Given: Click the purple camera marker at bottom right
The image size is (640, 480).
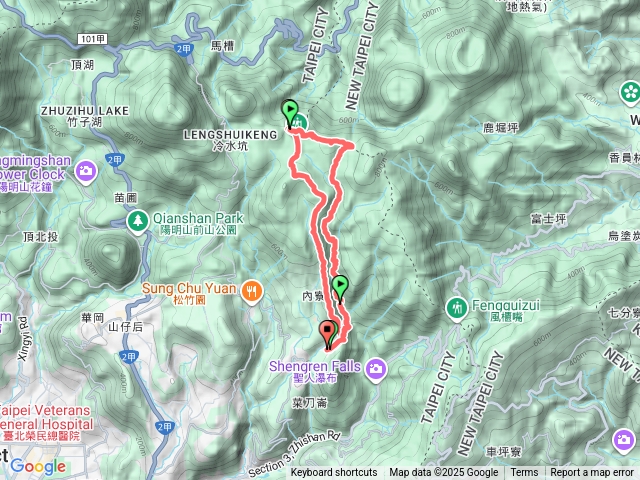Looking at the screenshot, I should point(623,441).
